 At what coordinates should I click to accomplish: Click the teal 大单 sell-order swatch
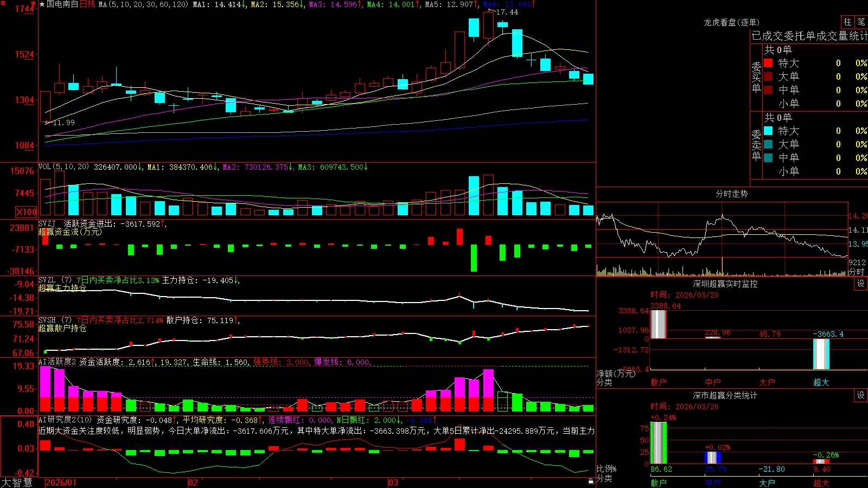[768, 144]
